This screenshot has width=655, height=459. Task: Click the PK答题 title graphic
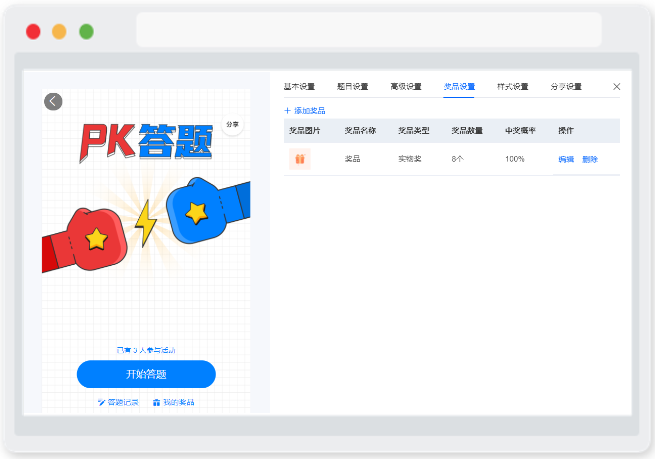146,142
